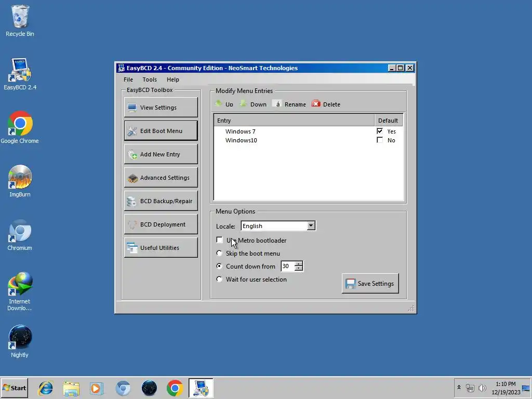
Task: Expand the Locale dropdown
Action: [311, 226]
